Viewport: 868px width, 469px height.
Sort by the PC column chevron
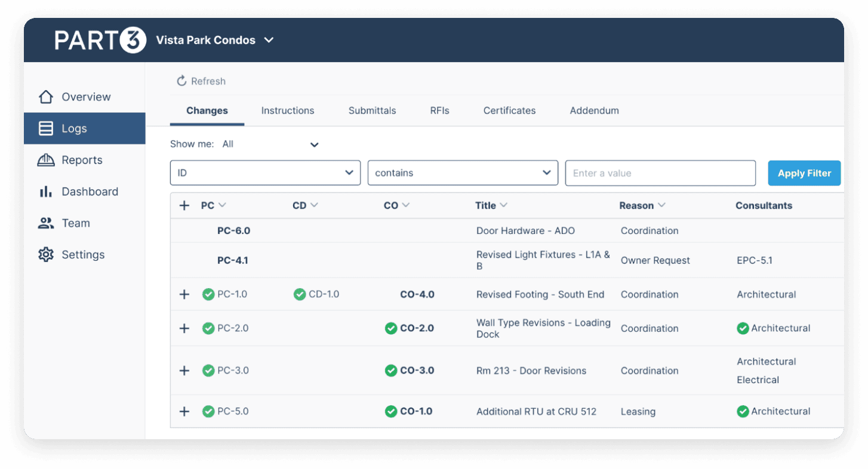tap(223, 205)
